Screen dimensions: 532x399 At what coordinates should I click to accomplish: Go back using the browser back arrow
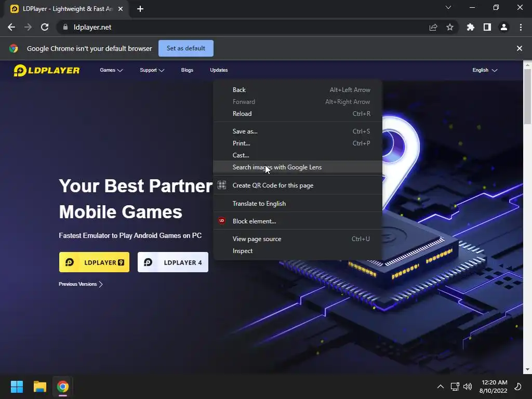point(11,27)
